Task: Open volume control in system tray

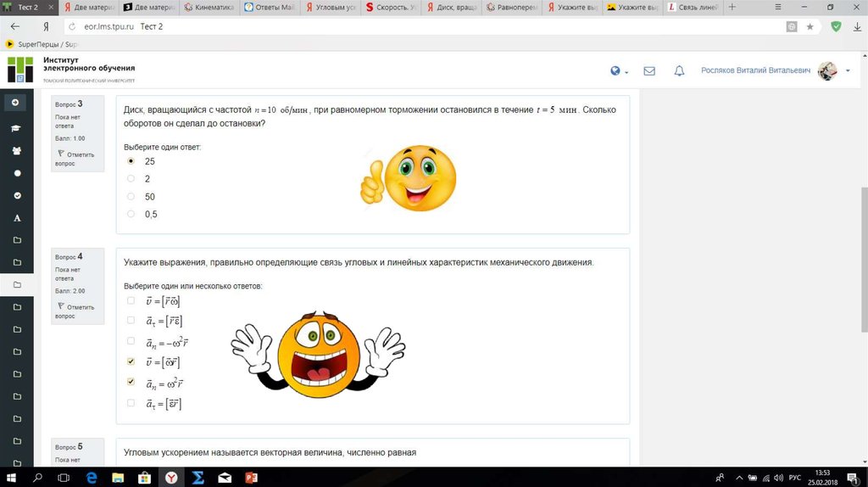Action: [779, 478]
